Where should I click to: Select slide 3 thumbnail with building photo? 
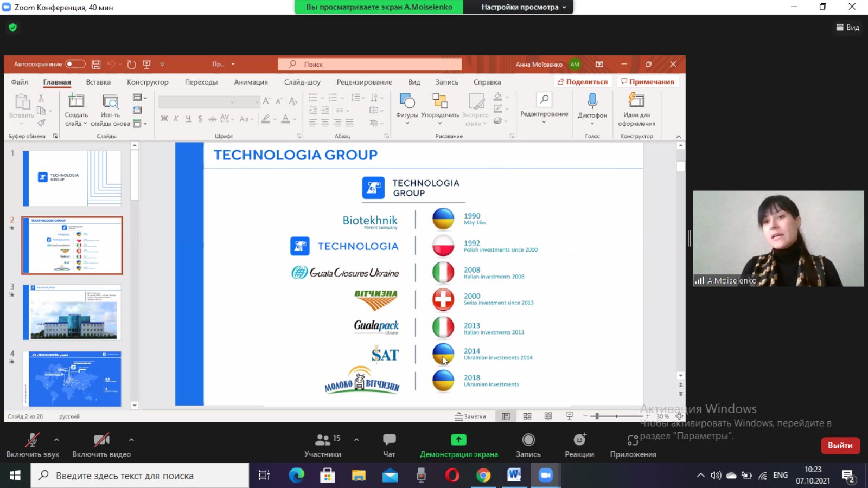tap(72, 312)
